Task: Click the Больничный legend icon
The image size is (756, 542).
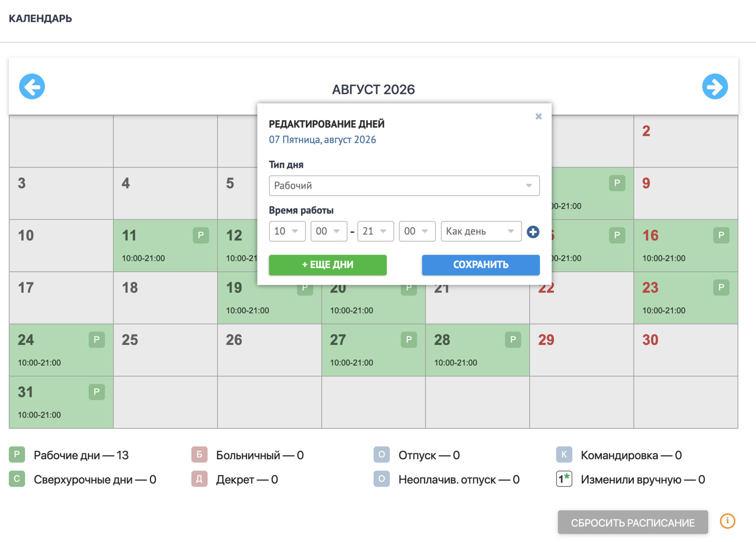Action: (x=199, y=455)
